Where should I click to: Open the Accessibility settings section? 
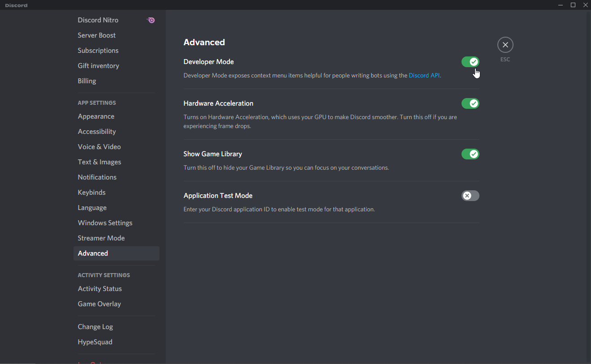[x=97, y=132]
